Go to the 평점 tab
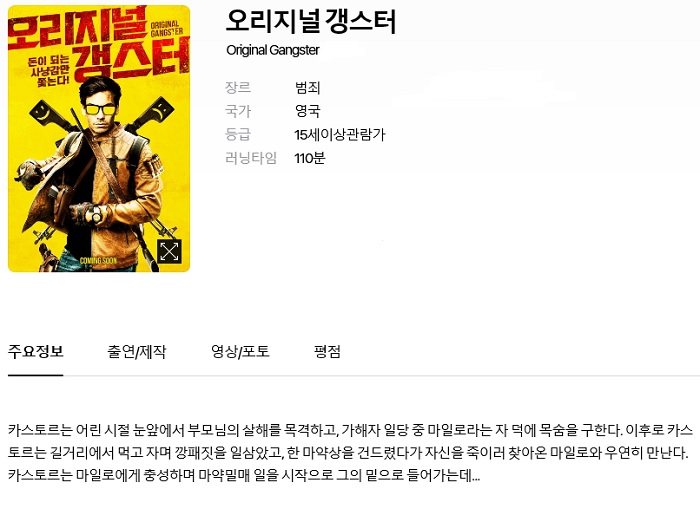Image resolution: width=700 pixels, height=522 pixels. (327, 352)
